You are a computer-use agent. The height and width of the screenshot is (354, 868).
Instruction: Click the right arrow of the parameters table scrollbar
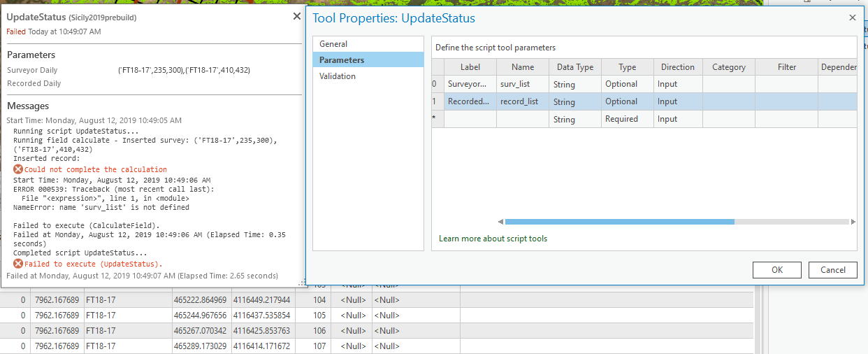click(x=853, y=222)
